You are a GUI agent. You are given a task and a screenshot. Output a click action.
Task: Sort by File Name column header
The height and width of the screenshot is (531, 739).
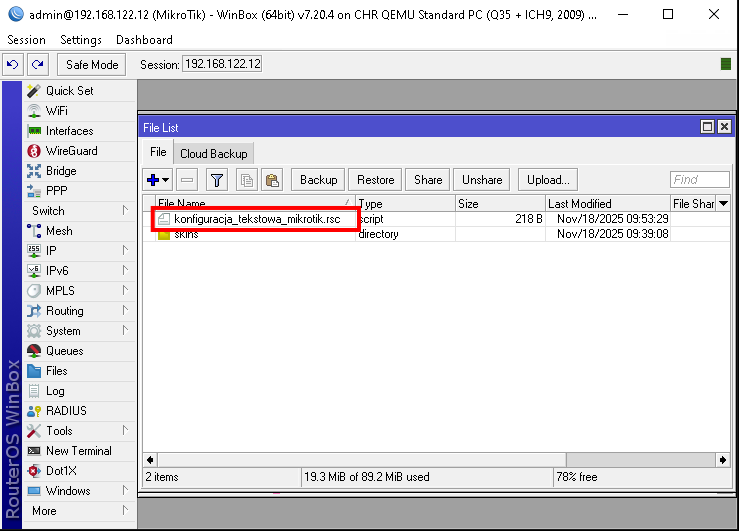click(255, 204)
